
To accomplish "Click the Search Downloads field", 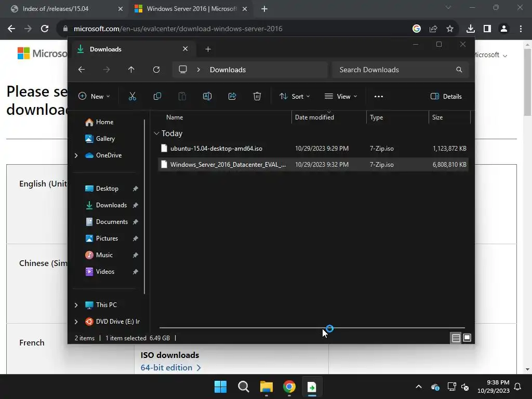I will 401,70.
